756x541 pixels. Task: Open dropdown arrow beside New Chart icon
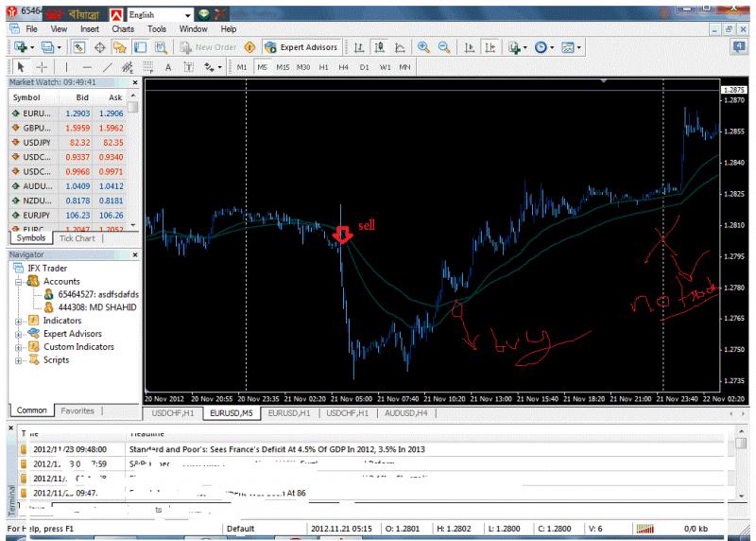32,47
